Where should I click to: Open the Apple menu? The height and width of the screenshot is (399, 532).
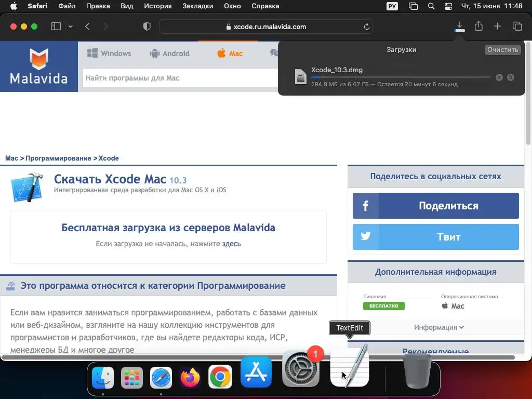14,6
